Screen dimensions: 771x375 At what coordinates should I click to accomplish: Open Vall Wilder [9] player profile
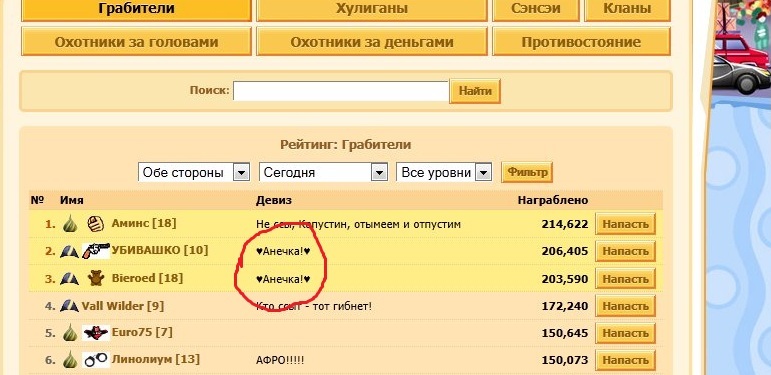(122, 306)
